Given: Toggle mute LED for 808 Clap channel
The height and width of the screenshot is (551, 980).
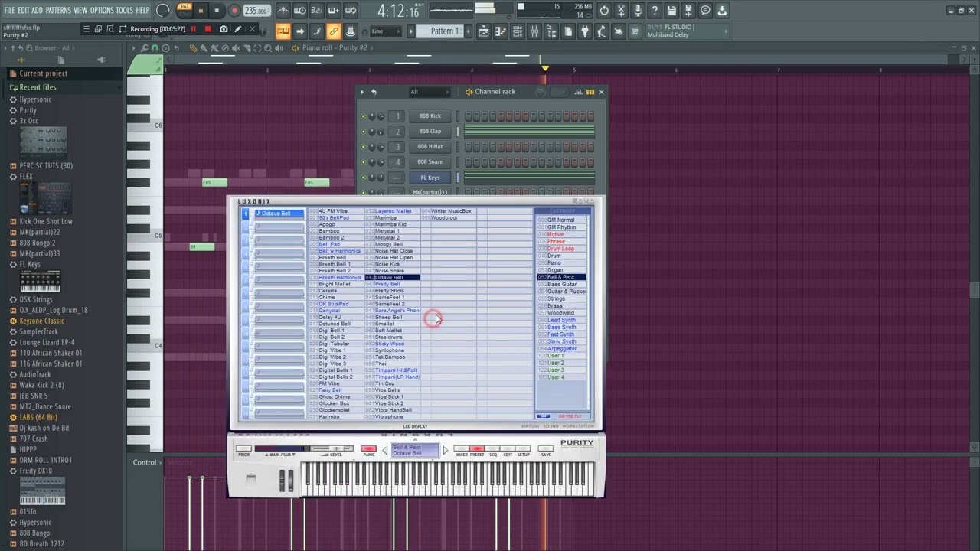Looking at the screenshot, I should coord(363,132).
